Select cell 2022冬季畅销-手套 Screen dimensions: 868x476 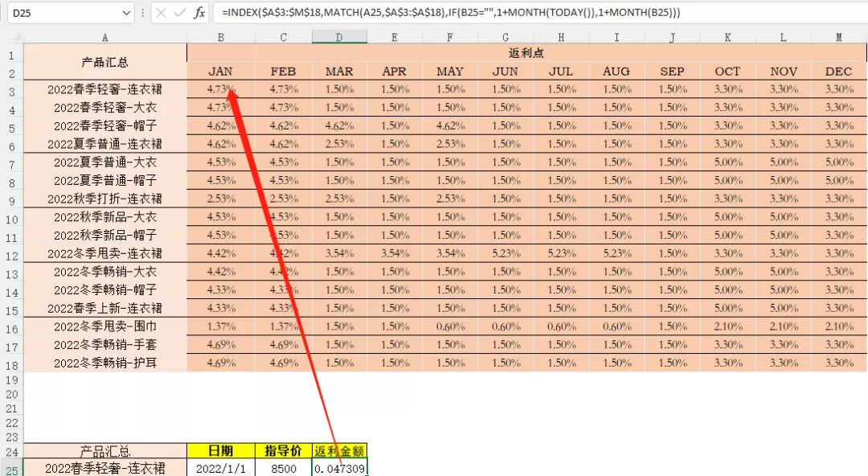pos(104,345)
